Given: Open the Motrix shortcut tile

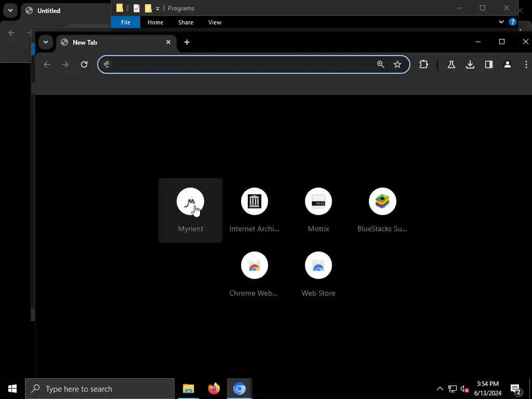Looking at the screenshot, I should tap(318, 210).
